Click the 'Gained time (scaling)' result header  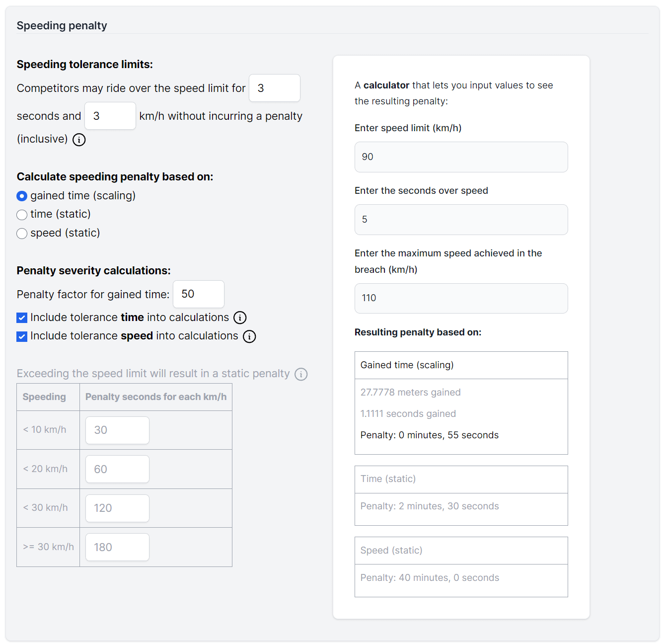pyautogui.click(x=461, y=365)
